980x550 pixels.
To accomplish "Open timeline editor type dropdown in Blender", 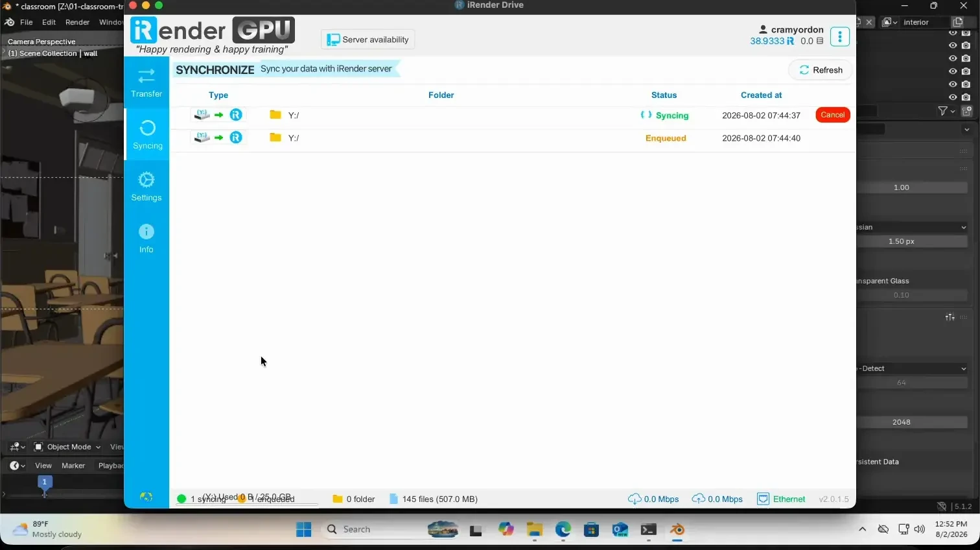I will 17,466.
